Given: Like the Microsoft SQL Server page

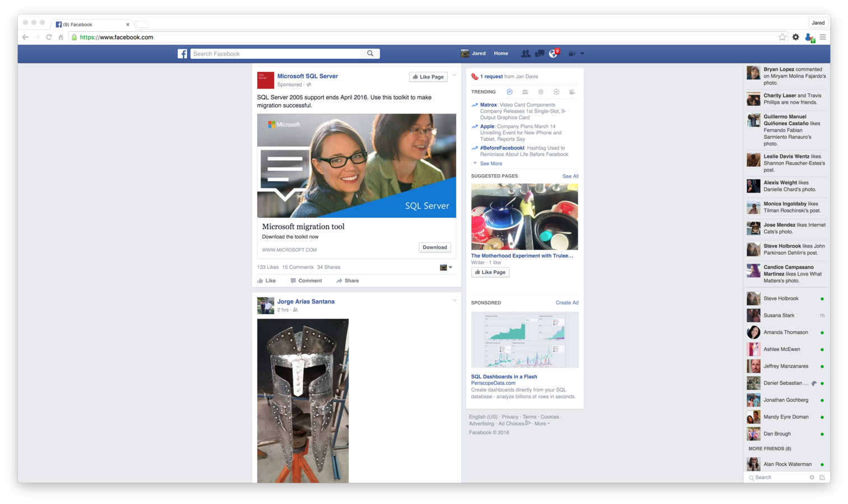Looking at the screenshot, I should click(x=428, y=77).
